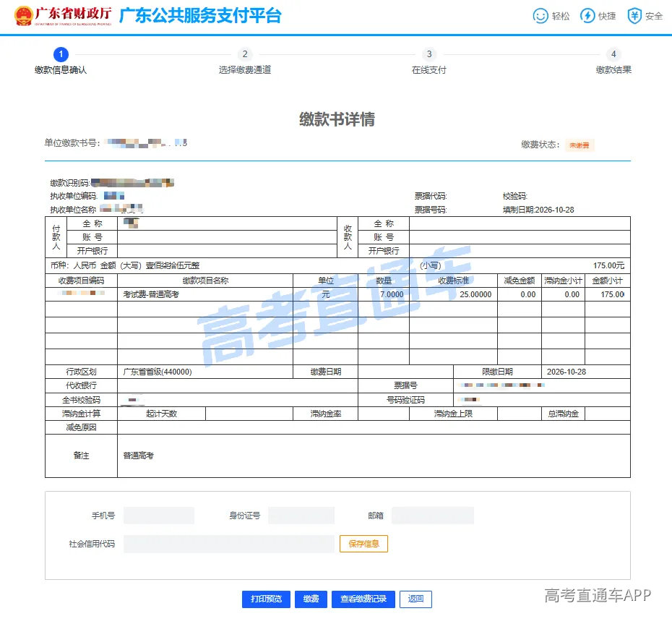Click the 缴款项目名称 column header

pyautogui.click(x=205, y=281)
